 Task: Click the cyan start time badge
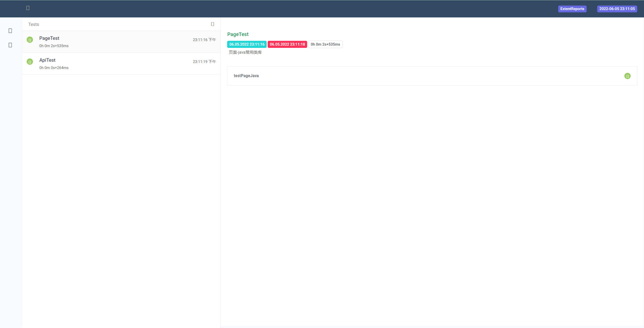[247, 44]
